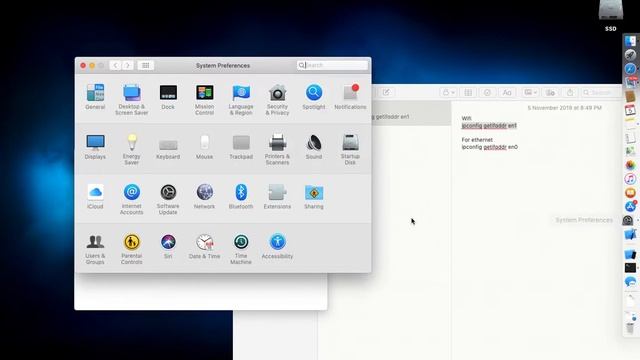Open iCloud preferences
Screen dimensions: 640x360
pos(95,196)
